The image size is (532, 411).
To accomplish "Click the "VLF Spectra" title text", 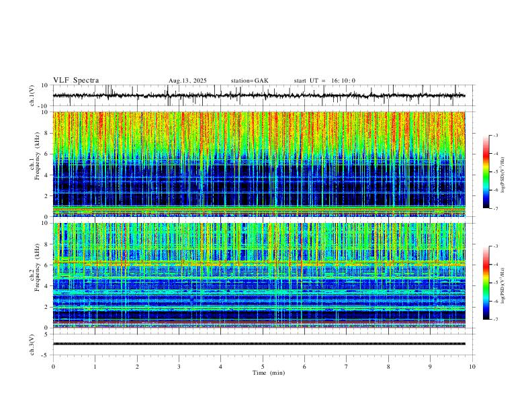I will point(76,80).
